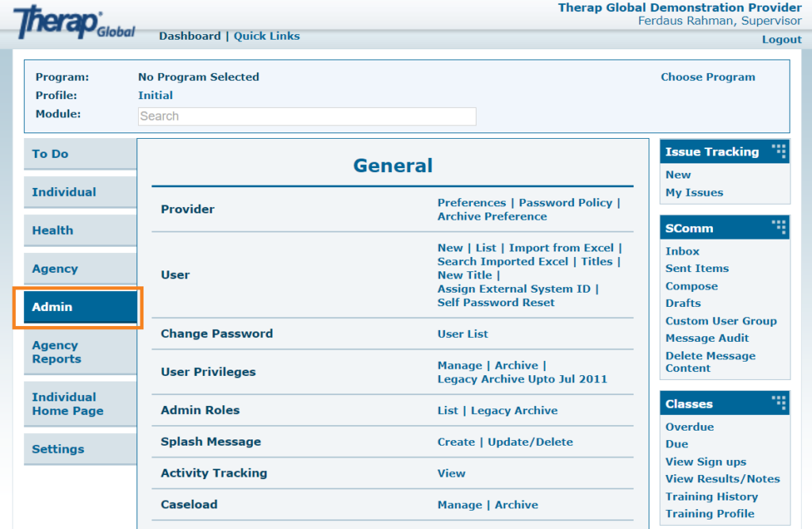Open the Issue Tracking panel grid icon

tap(779, 151)
